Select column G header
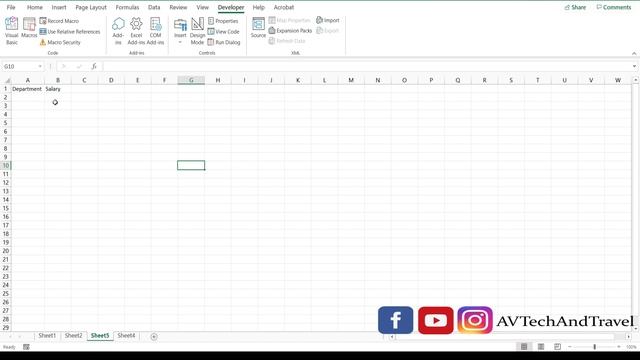The width and height of the screenshot is (640, 360). [x=191, y=80]
